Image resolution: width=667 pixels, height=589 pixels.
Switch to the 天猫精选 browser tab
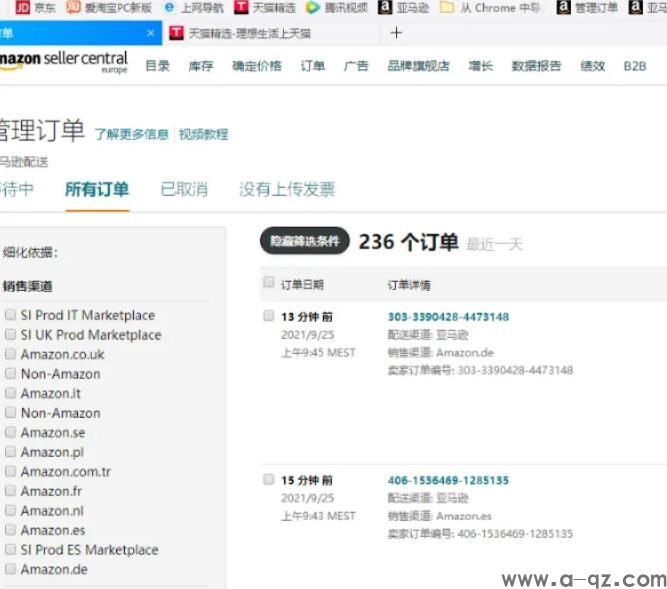click(x=249, y=33)
